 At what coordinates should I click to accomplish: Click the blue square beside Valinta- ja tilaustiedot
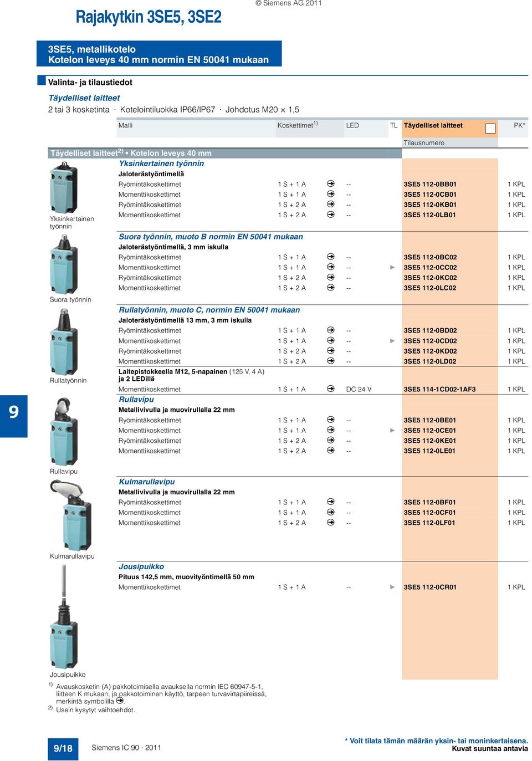pyautogui.click(x=42, y=80)
